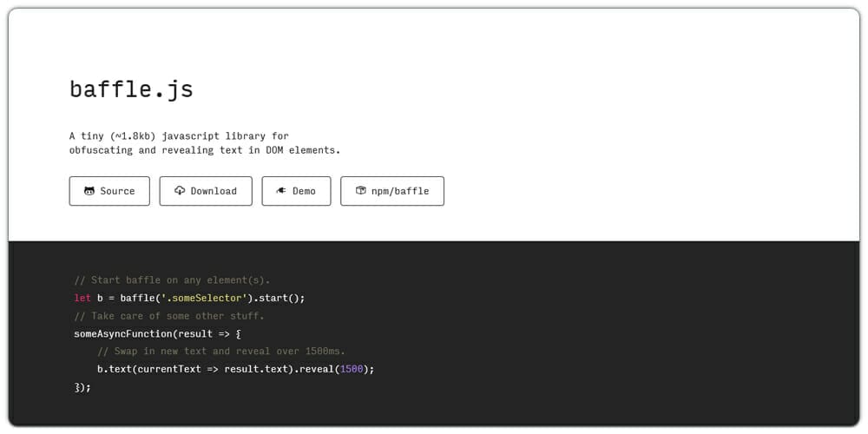The width and height of the screenshot is (868, 434).
Task: Click the line starting 'A tiny (~1.8kb) javascript library'
Action: coord(179,135)
